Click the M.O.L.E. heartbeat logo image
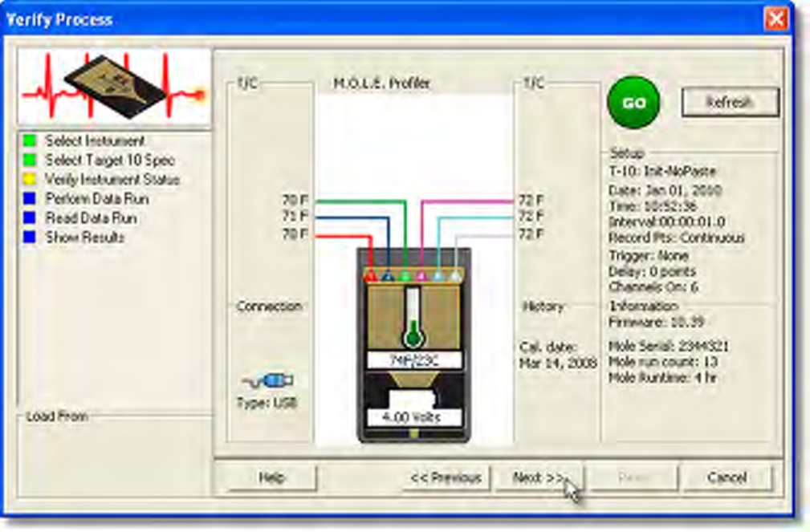Image resolution: width=810 pixels, height=532 pixels. click(114, 86)
